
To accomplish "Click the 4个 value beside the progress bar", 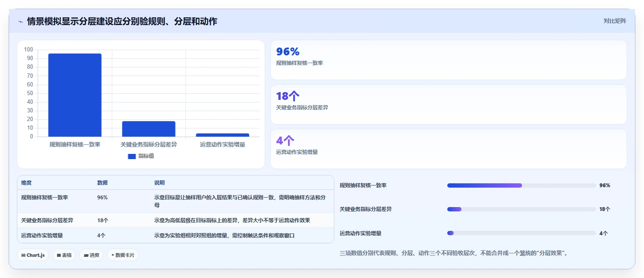I will pos(603,233).
